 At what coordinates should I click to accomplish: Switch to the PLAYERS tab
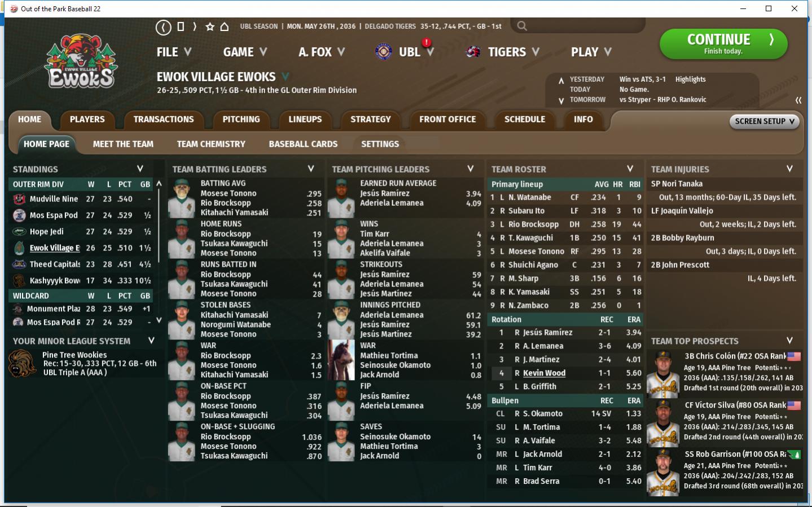coord(87,120)
